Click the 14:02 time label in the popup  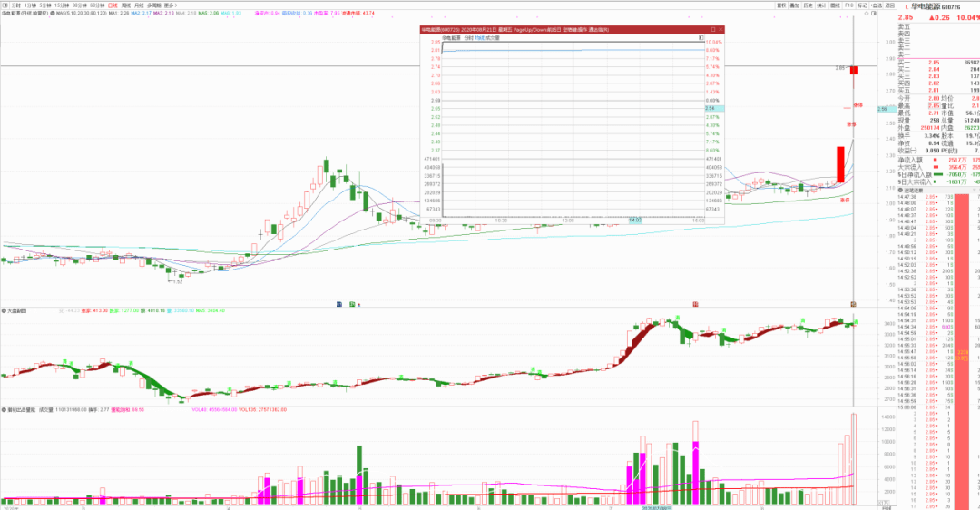pyautogui.click(x=635, y=220)
